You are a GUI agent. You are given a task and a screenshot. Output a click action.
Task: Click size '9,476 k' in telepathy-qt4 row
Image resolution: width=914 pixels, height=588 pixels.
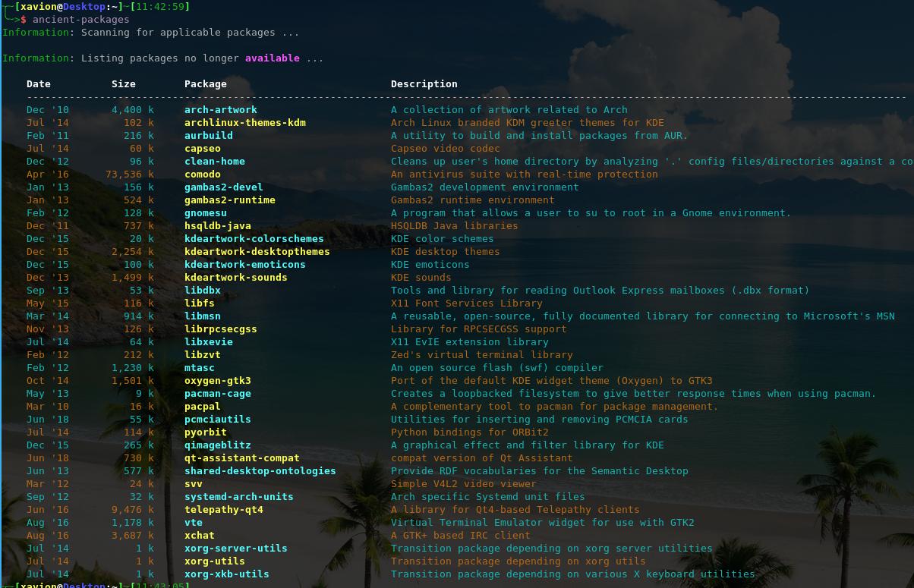coord(133,509)
